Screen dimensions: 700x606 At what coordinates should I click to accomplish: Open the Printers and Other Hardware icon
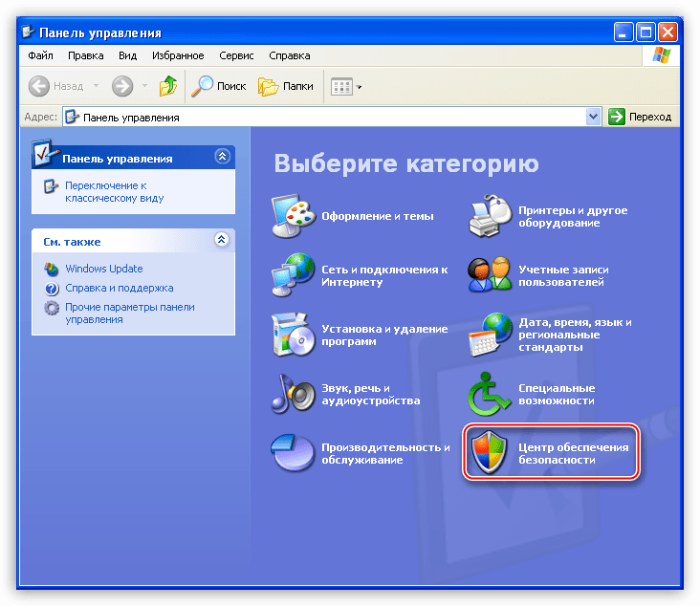[x=490, y=216]
